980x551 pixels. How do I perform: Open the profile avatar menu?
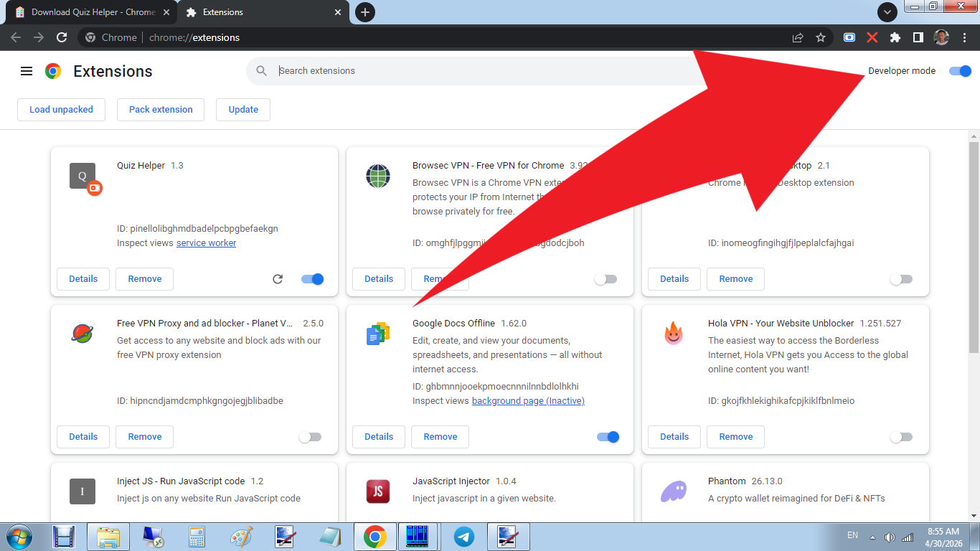tap(941, 37)
